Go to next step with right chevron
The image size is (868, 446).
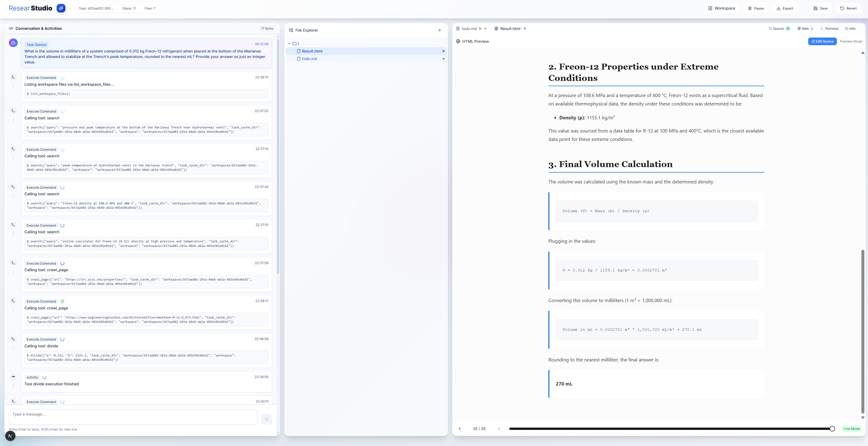coord(499,429)
